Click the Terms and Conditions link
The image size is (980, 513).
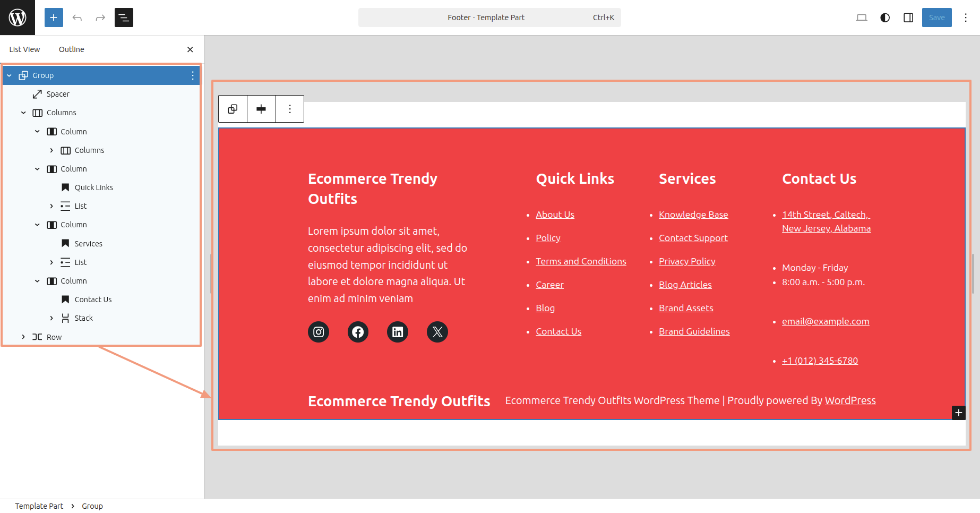coord(581,261)
